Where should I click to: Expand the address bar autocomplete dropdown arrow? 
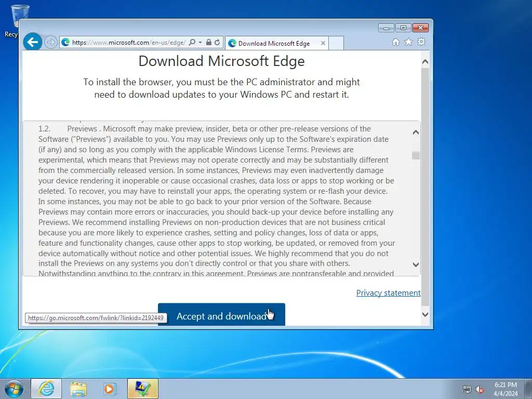[x=200, y=43]
